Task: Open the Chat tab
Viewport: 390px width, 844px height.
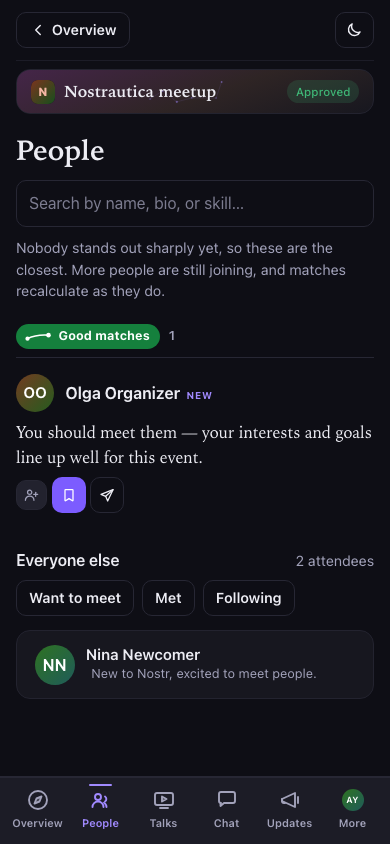Action: [x=226, y=809]
